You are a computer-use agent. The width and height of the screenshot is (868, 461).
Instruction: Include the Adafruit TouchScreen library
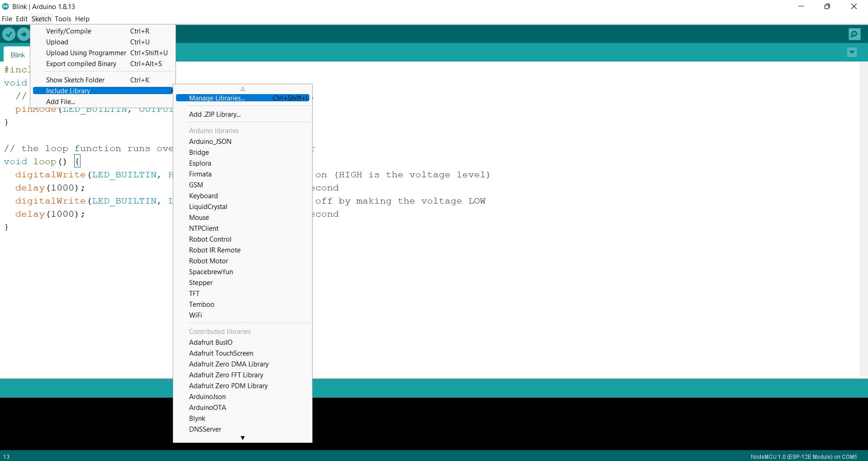click(242, 353)
